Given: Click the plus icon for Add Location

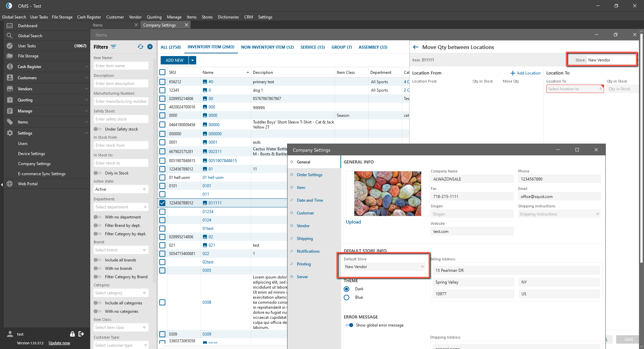Looking at the screenshot, I should pos(513,73).
